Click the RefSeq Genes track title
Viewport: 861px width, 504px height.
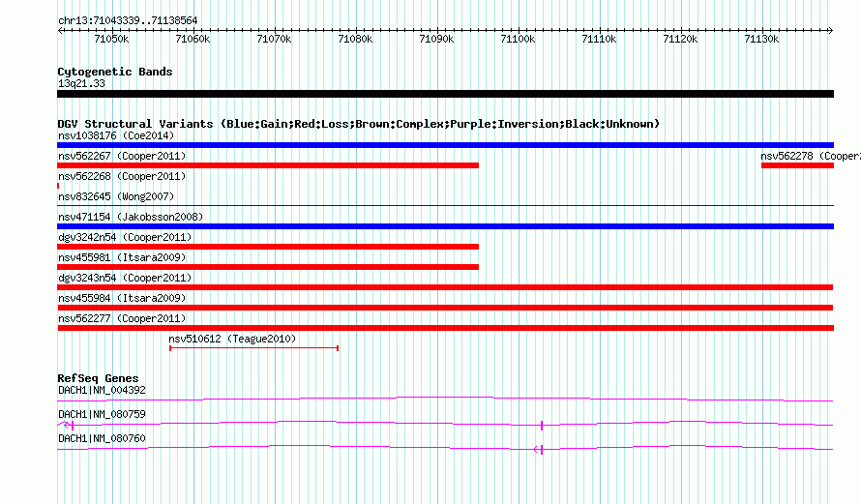[x=98, y=378]
